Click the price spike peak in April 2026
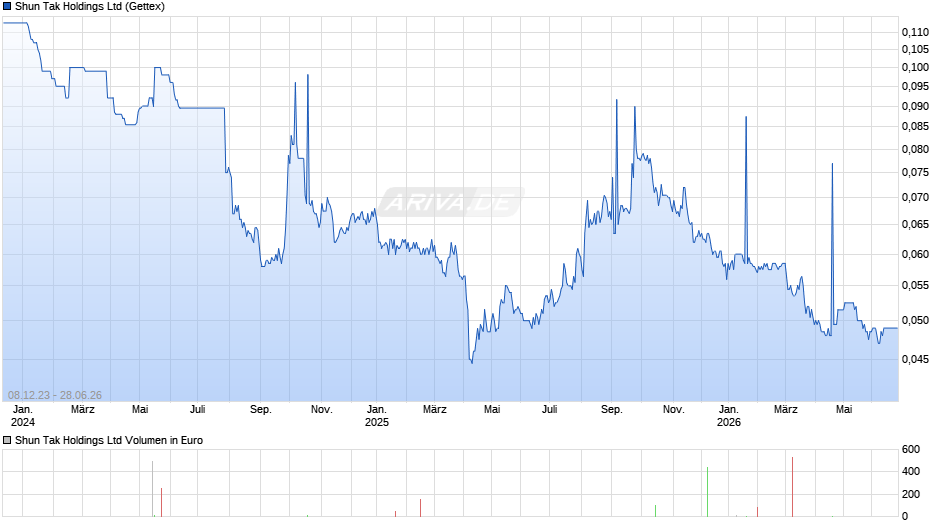Image resolution: width=940 pixels, height=526 pixels. pyautogui.click(x=832, y=164)
